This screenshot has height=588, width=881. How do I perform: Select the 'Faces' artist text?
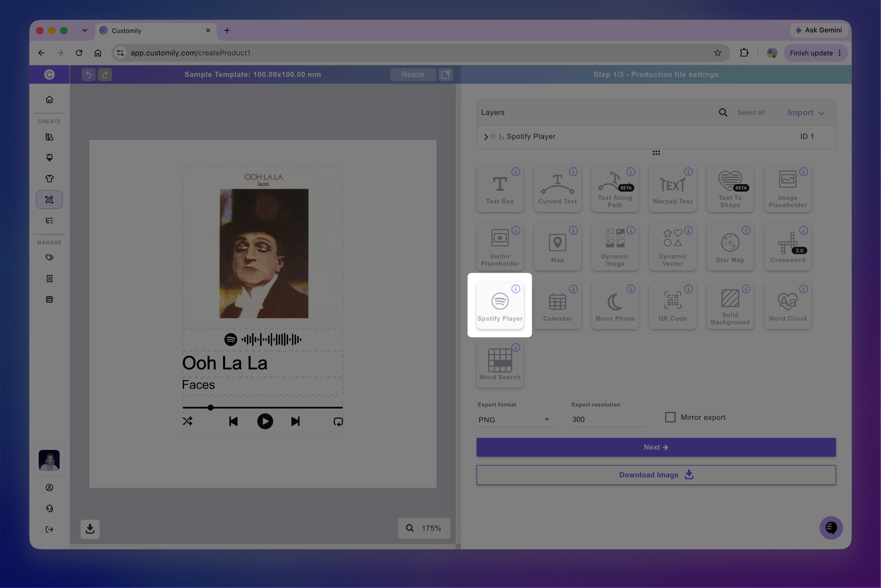(198, 385)
